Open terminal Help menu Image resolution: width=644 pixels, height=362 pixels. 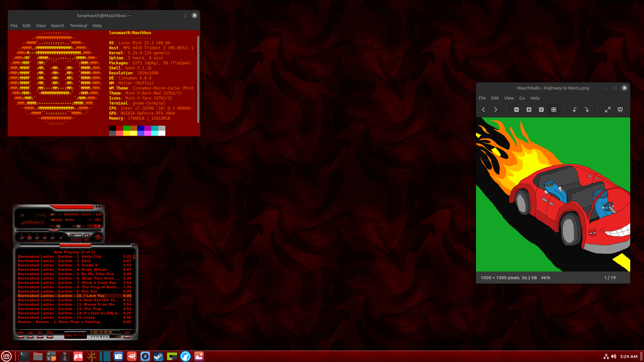tap(97, 25)
